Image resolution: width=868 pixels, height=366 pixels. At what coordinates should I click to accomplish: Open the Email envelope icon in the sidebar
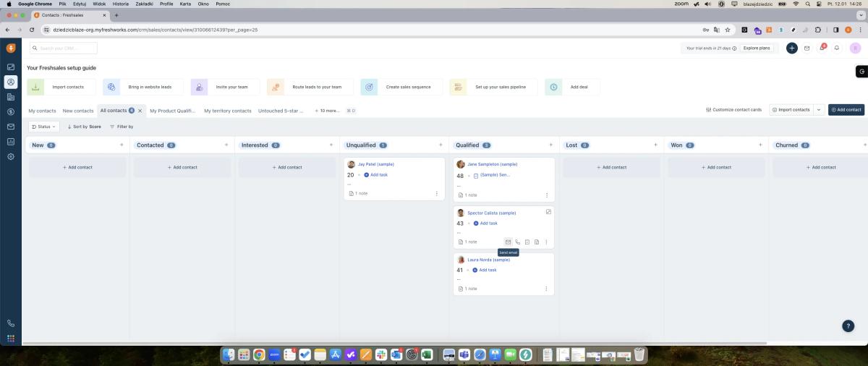click(x=11, y=127)
